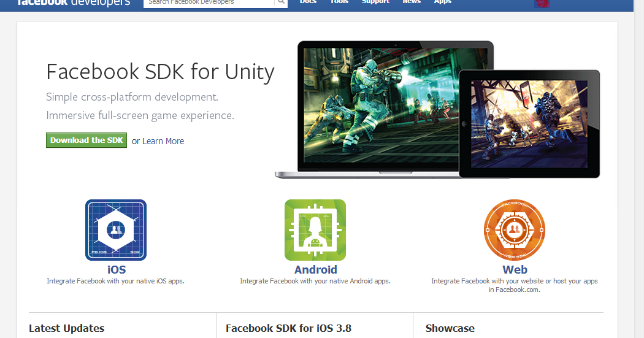Screen dimensions: 644x338
Task: Click the Facebook SDK for iOS 3.8 heading
Action: 288,328
